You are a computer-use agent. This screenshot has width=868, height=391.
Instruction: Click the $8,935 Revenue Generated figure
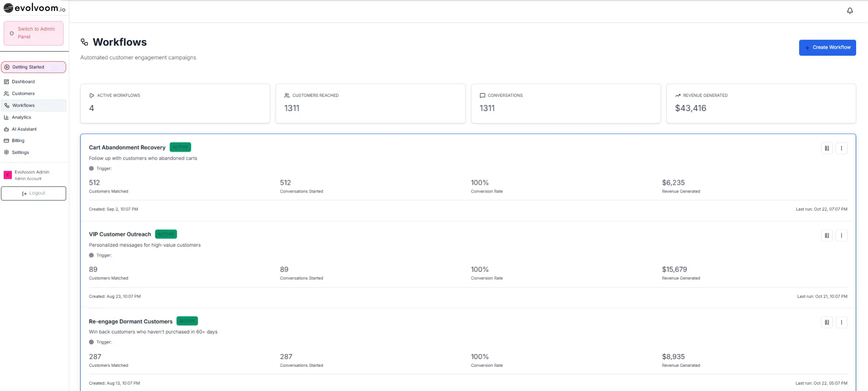(x=673, y=357)
